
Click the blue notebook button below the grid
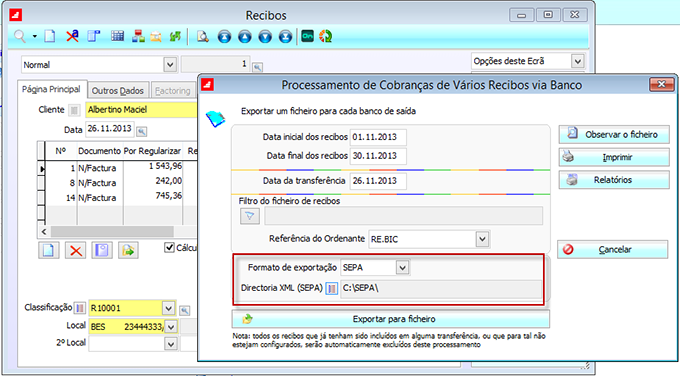[x=102, y=250]
